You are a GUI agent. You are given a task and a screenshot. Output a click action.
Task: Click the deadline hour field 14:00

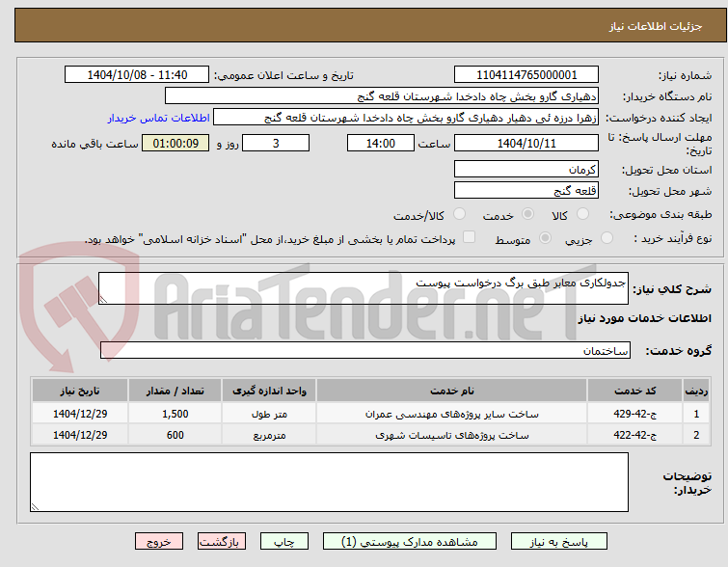[381, 143]
